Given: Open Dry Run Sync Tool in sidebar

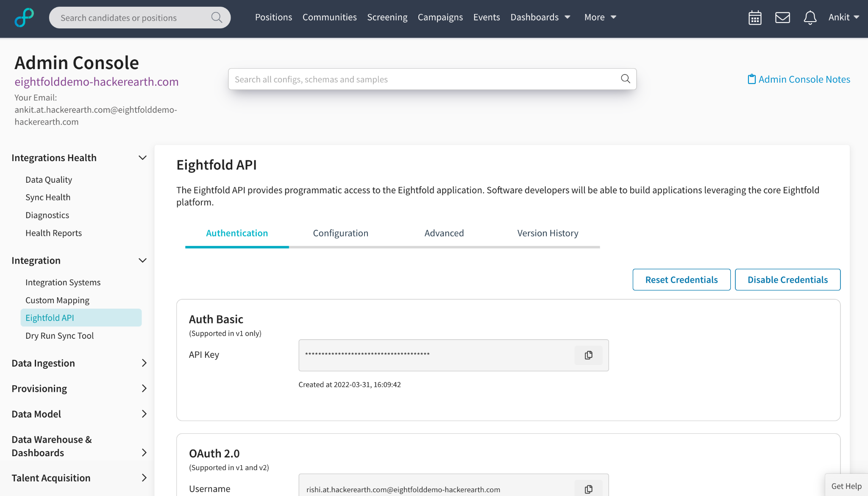Looking at the screenshot, I should (x=59, y=335).
